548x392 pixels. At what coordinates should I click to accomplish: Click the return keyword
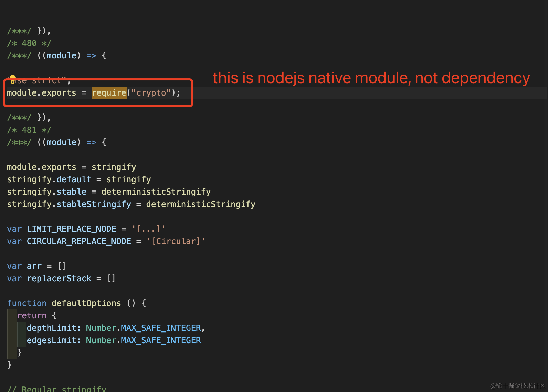click(x=32, y=316)
